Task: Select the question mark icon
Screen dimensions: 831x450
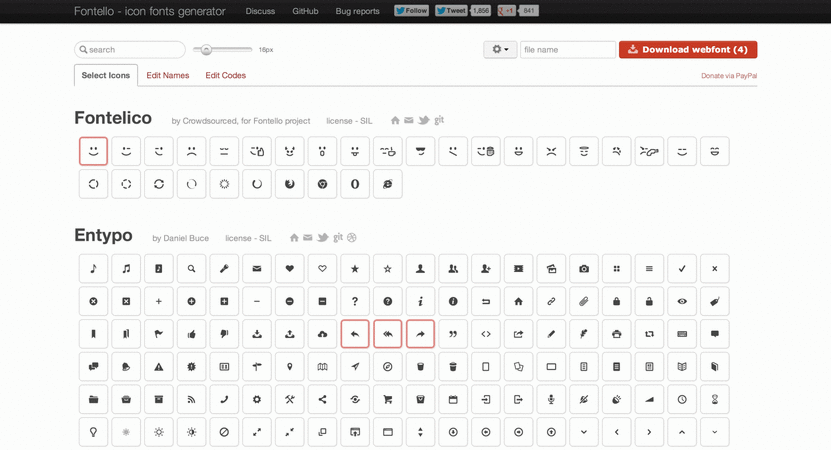Action: pyautogui.click(x=355, y=302)
